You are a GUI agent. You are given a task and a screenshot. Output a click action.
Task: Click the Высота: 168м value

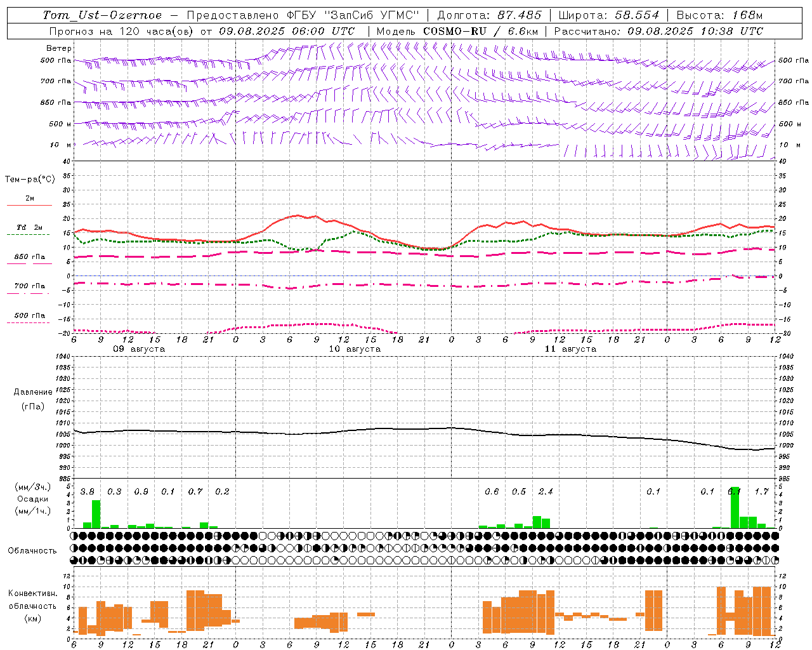719,15
